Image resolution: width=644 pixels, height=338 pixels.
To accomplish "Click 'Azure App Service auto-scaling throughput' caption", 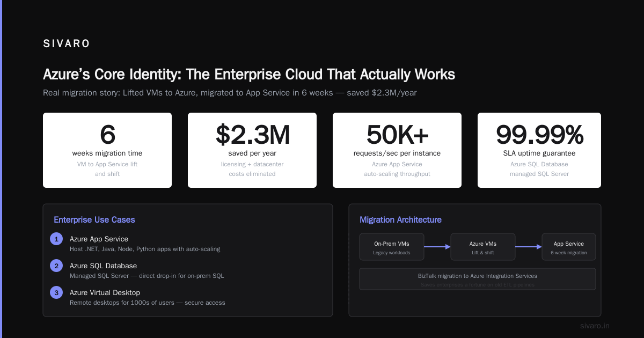I will pos(397,169).
